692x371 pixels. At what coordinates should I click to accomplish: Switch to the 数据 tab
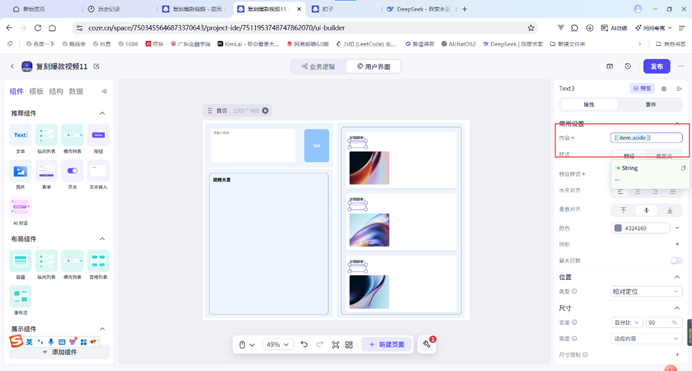76,91
